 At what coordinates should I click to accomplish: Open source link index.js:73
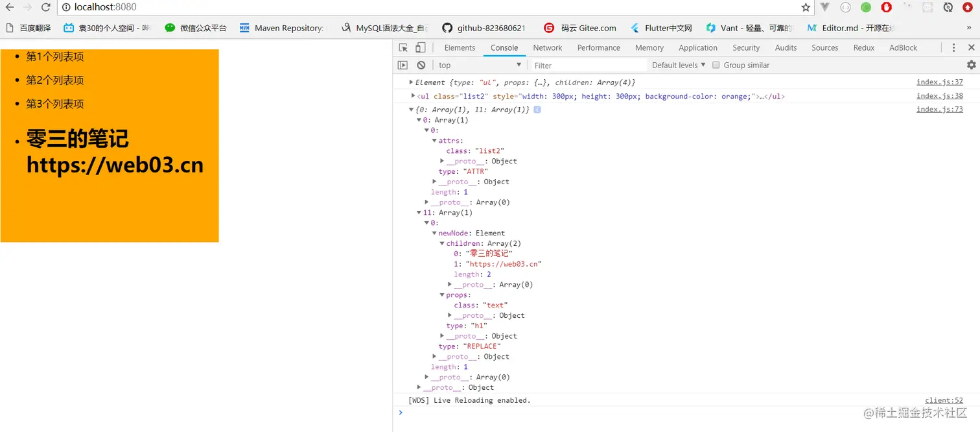[940, 110]
